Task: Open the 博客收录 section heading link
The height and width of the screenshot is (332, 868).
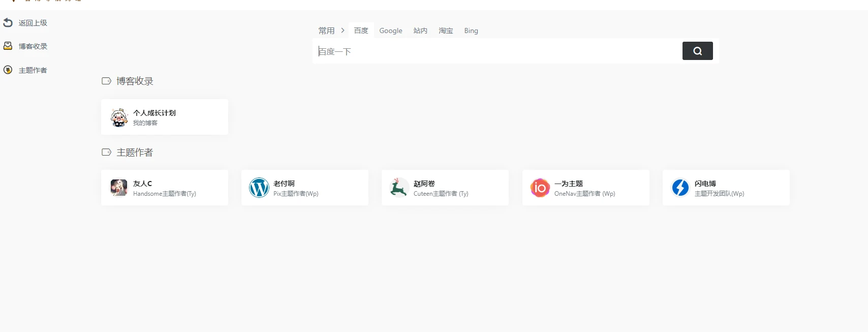Action: tap(135, 81)
